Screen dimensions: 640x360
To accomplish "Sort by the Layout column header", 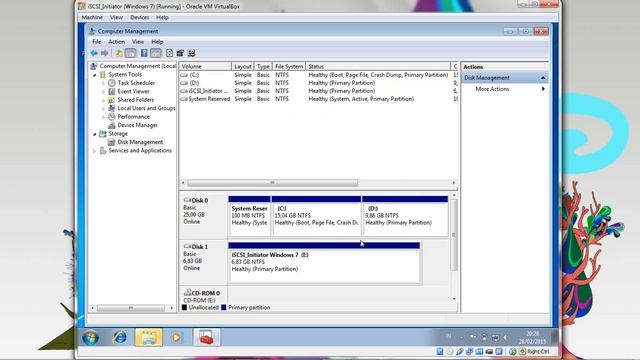I will [x=243, y=66].
